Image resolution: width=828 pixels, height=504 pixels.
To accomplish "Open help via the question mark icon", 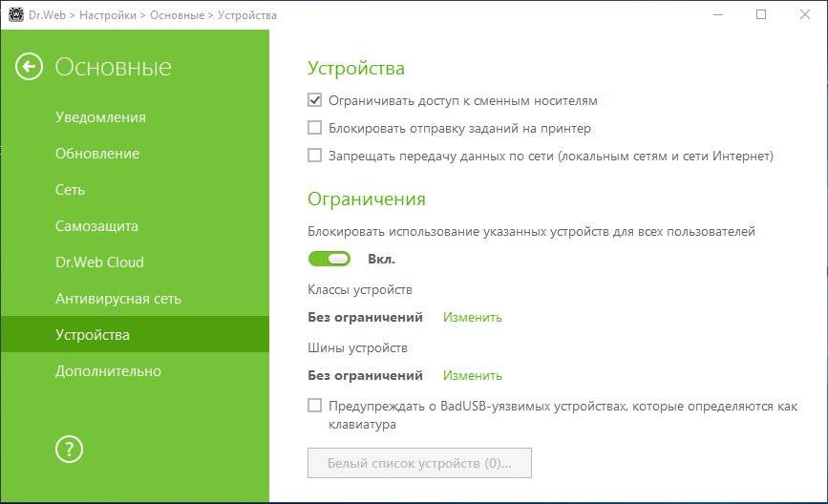I will [69, 450].
